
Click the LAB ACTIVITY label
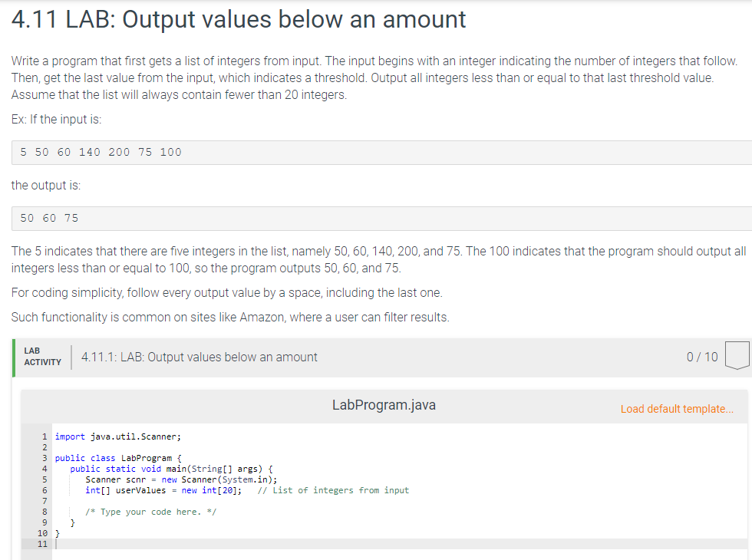click(42, 357)
